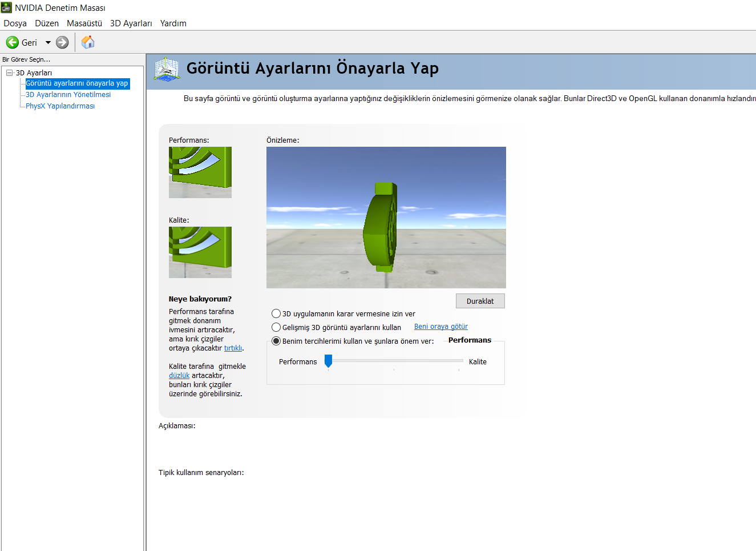756x551 pixels.
Task: Open the Düzen menu
Action: pyautogui.click(x=47, y=23)
